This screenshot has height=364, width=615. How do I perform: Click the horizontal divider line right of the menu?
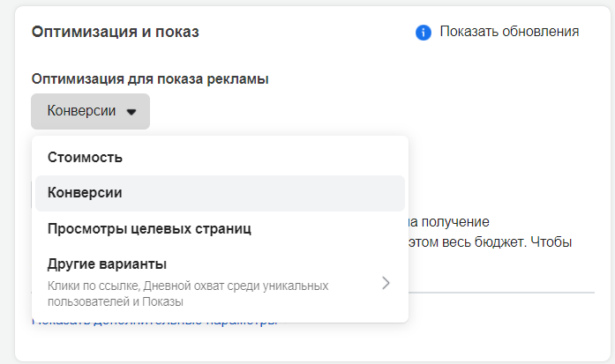[503, 293]
